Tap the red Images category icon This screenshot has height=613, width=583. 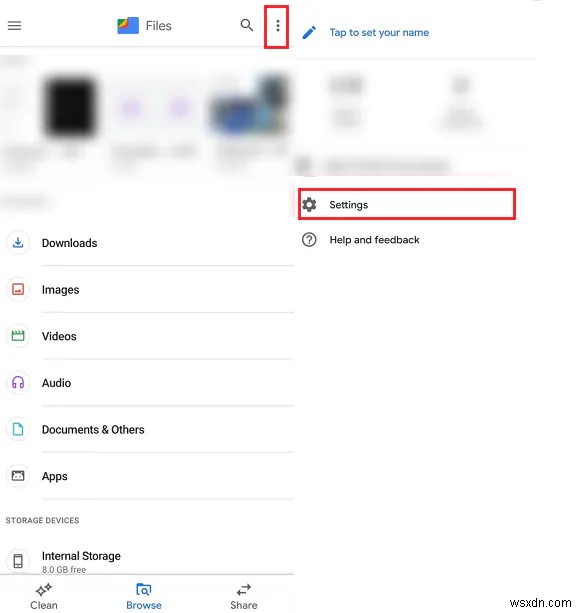tap(18, 289)
